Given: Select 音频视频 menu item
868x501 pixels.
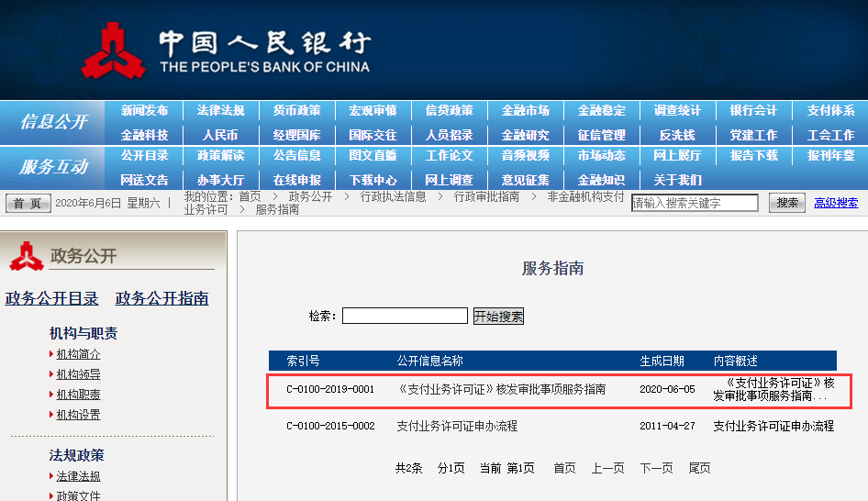Looking at the screenshot, I should (526, 156).
